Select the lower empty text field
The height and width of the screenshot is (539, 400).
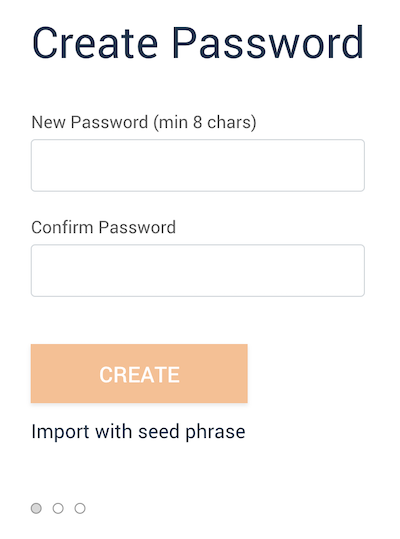(198, 271)
